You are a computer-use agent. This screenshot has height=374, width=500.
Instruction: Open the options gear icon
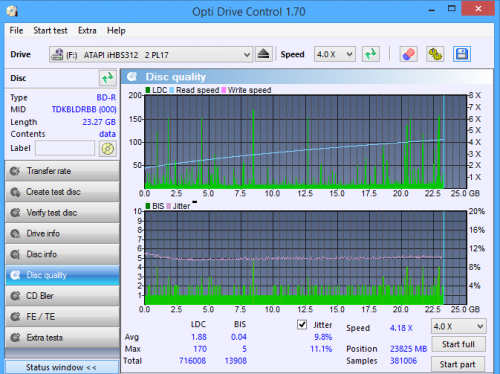[x=435, y=54]
